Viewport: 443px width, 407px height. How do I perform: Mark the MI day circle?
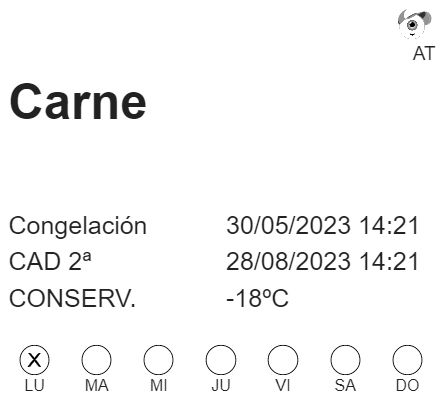pyautogui.click(x=158, y=360)
